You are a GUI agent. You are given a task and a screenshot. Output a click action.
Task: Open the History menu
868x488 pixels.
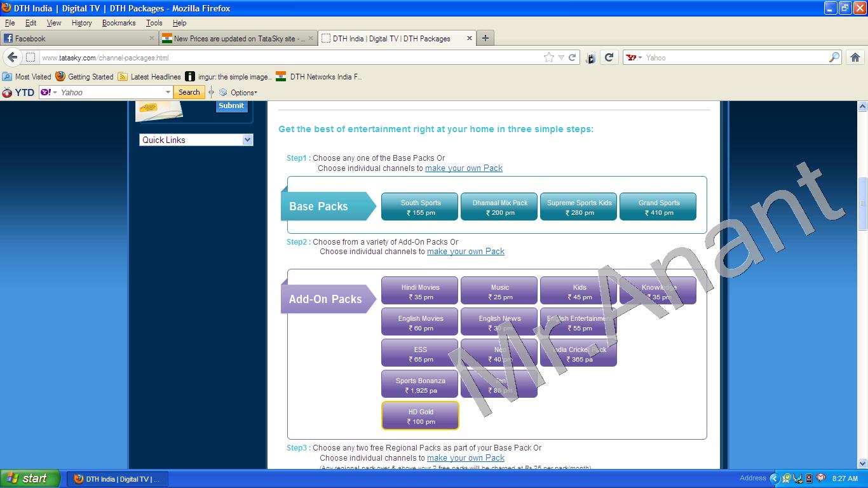pos(81,23)
